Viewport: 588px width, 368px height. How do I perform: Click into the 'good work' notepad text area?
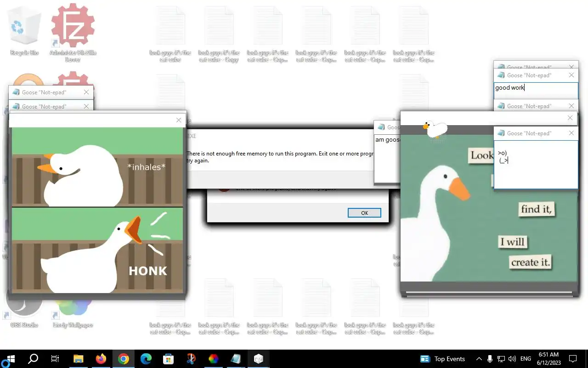click(536, 90)
